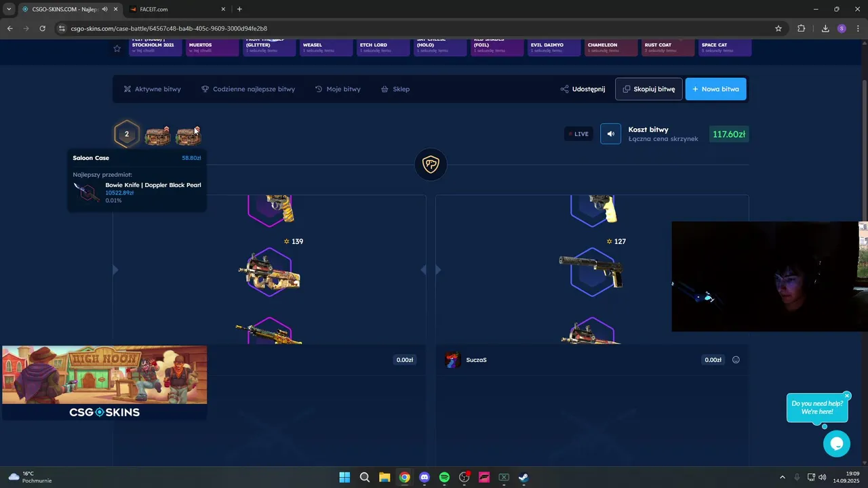The image size is (868, 488).
Task: Open File Explorer from taskbar
Action: pos(384,477)
